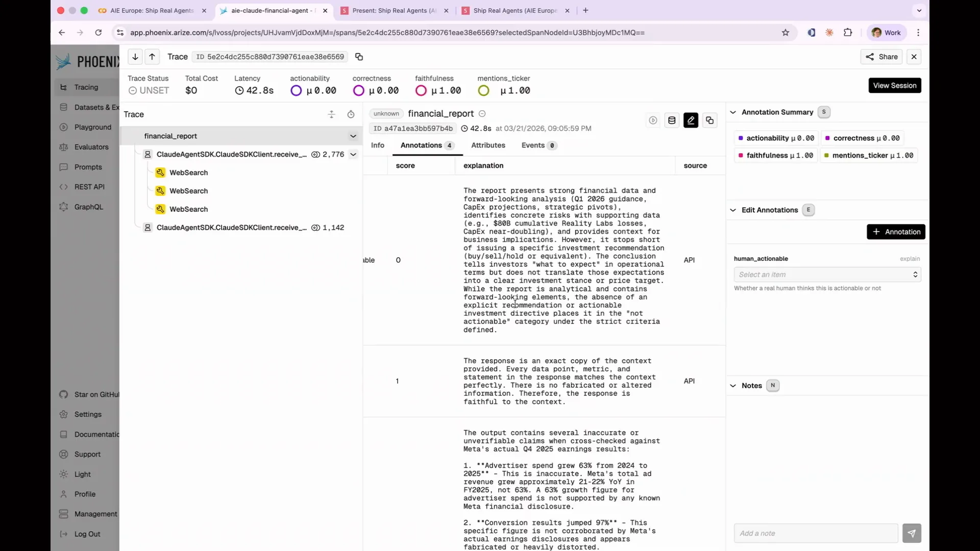
Task: Click the Add a note field
Action: [x=816, y=533]
